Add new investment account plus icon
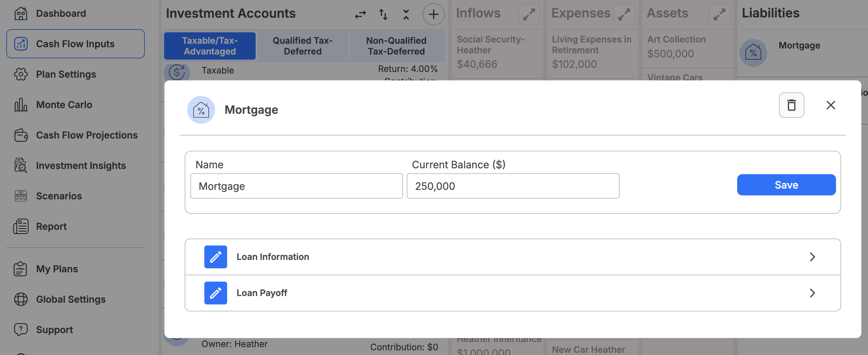The image size is (868, 355). [433, 14]
